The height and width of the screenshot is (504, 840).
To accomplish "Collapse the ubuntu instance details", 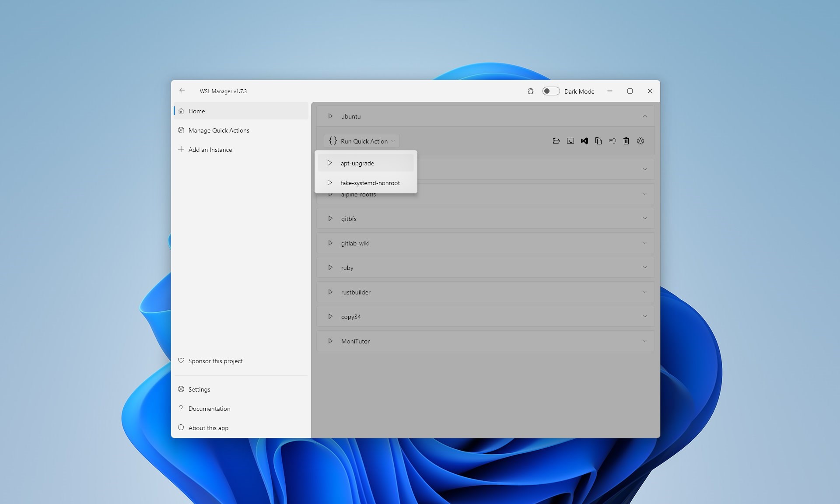I will point(645,116).
